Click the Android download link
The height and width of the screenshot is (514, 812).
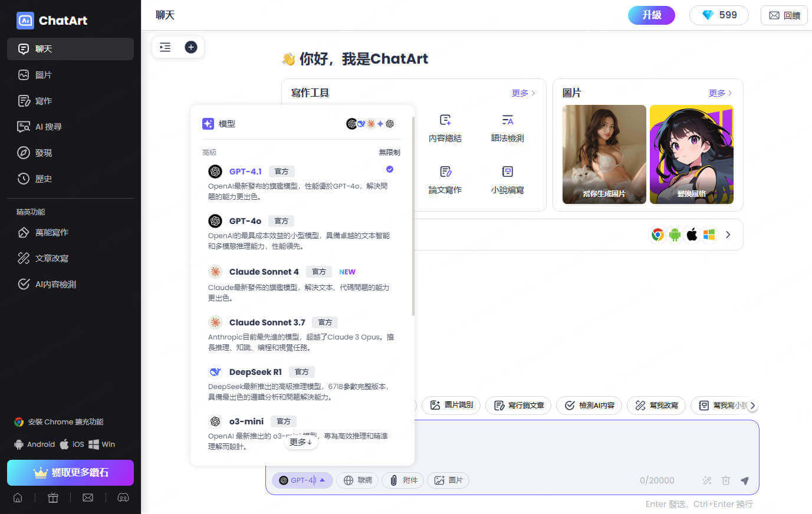(34, 444)
